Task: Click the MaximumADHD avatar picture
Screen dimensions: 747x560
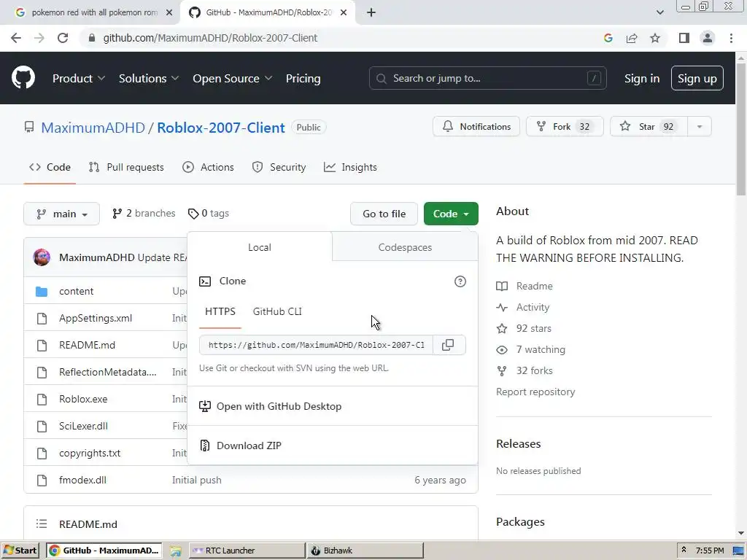Action: pyautogui.click(x=42, y=257)
